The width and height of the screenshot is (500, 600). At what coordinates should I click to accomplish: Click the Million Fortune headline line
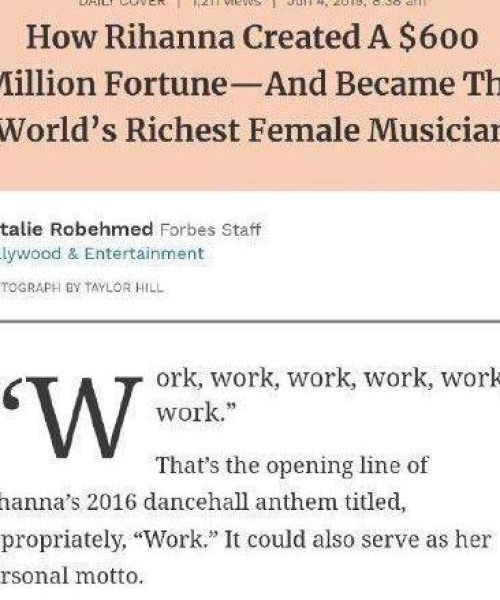coord(250,84)
